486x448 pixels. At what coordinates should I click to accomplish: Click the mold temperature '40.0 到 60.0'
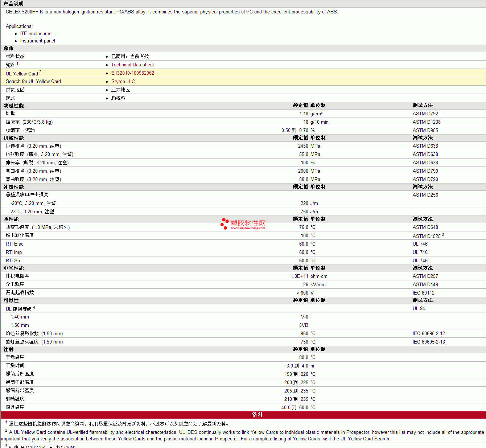click(x=295, y=407)
